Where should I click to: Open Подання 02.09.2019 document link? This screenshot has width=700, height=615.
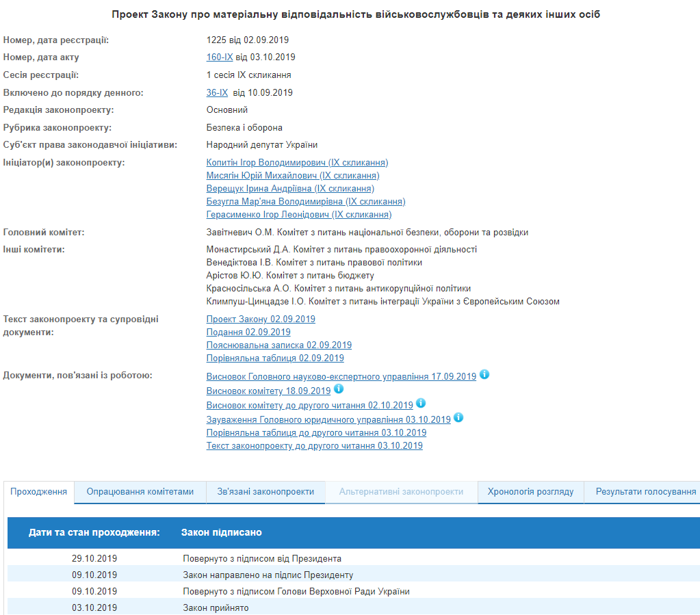pyautogui.click(x=248, y=332)
